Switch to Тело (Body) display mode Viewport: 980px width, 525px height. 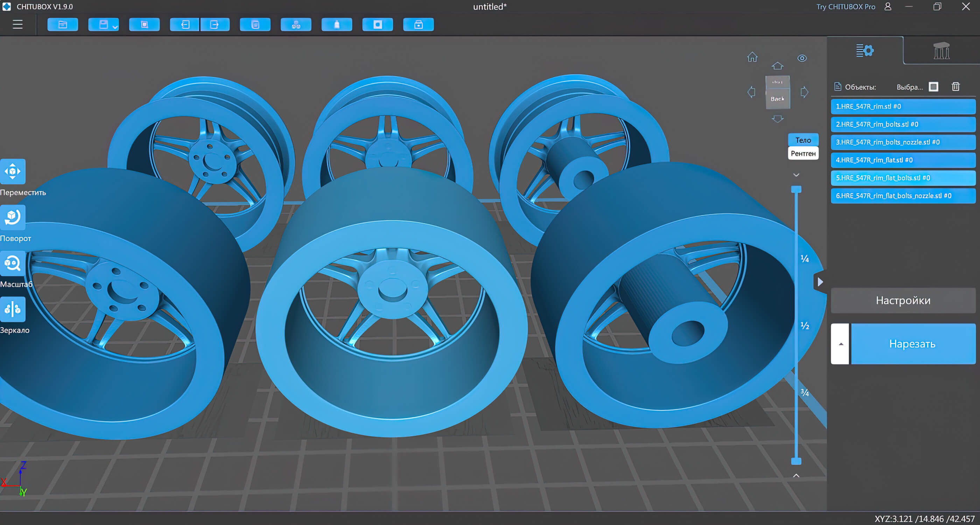pyautogui.click(x=803, y=140)
